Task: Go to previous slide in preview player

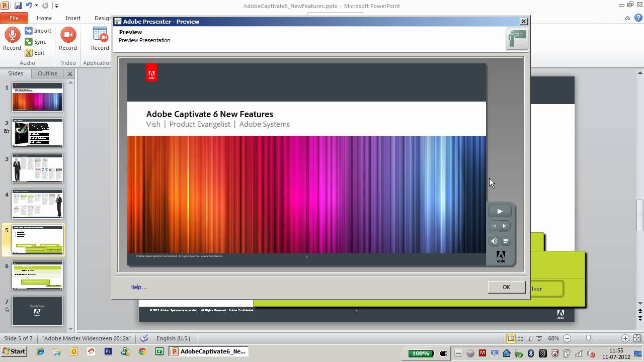Action: 494,226
